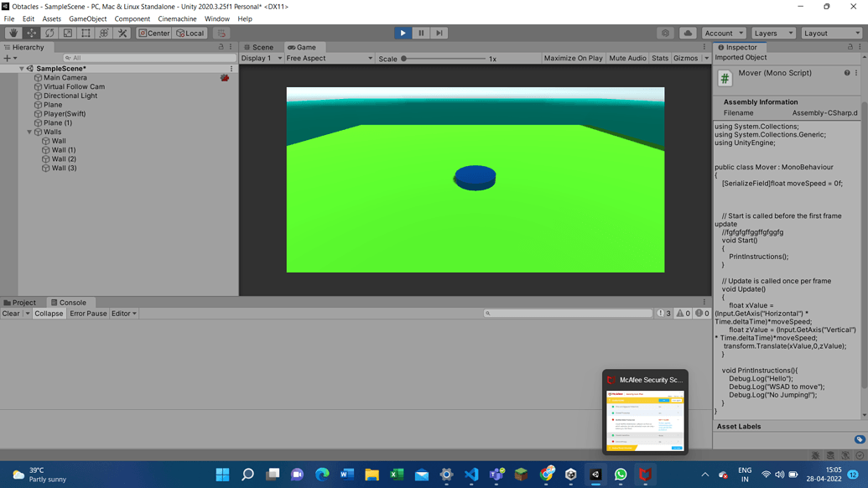868x488 pixels.
Task: Clear the Console messages
Action: click(x=9, y=313)
